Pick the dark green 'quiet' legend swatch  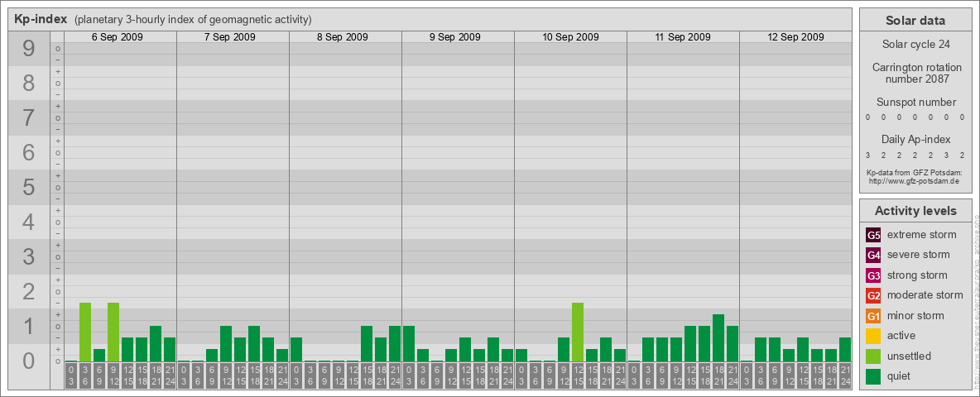873,376
